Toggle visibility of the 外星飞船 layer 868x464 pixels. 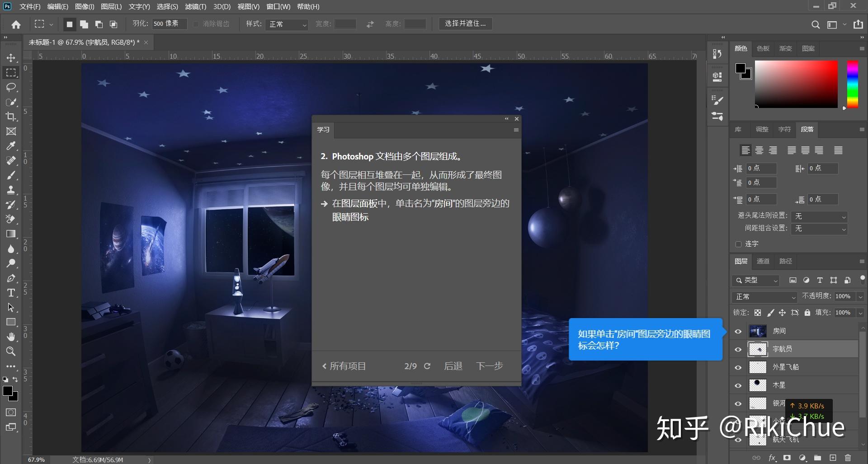tap(738, 368)
